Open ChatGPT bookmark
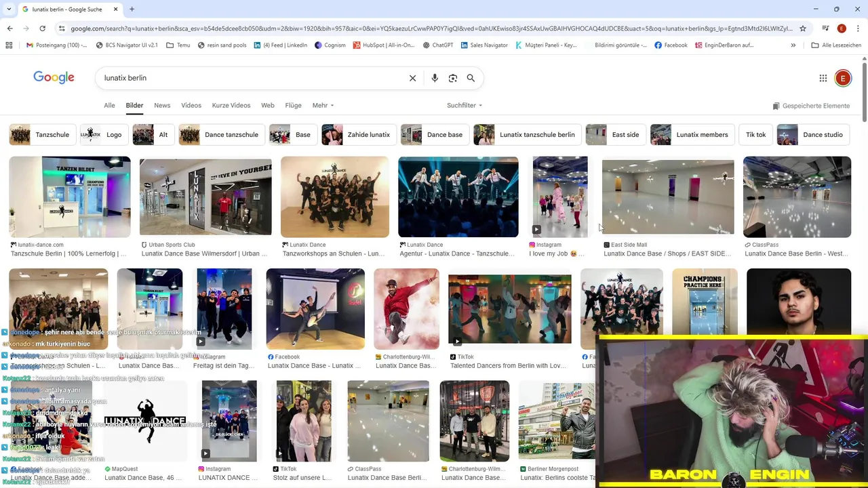Screen dimensions: 868x488 438,45
